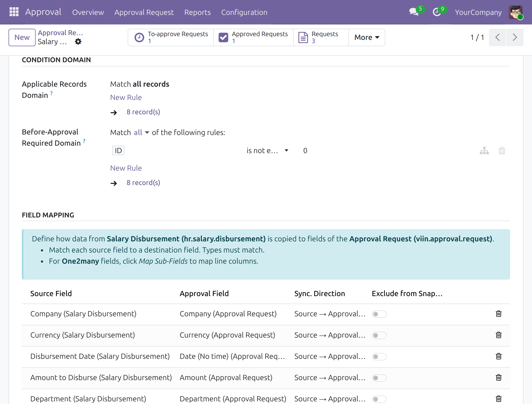Click New Rule under Applicable Records Domain
This screenshot has width=532, height=404.
pyautogui.click(x=126, y=97)
